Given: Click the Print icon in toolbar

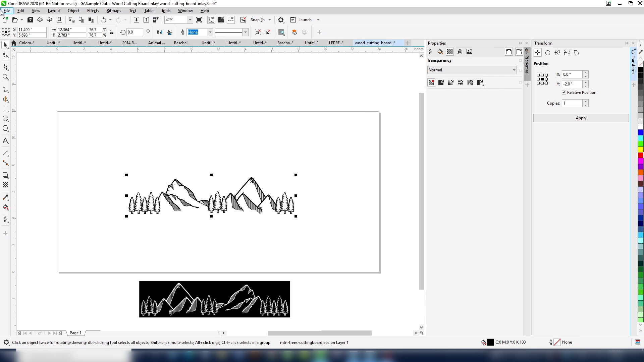Looking at the screenshot, I should 59,20.
